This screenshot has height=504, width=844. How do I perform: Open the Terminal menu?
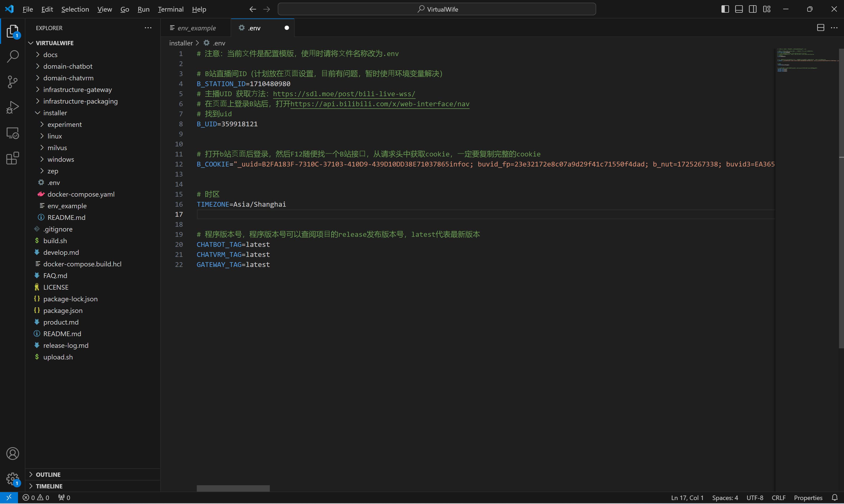(171, 9)
